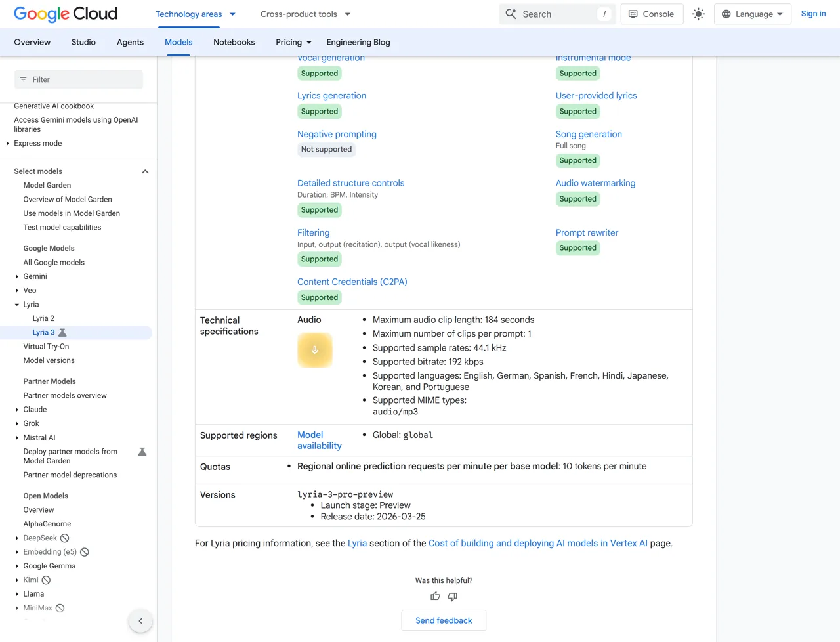Screen dimensions: 840x642
Task: Expand the Google Gemma tree item
Action: coord(17,567)
